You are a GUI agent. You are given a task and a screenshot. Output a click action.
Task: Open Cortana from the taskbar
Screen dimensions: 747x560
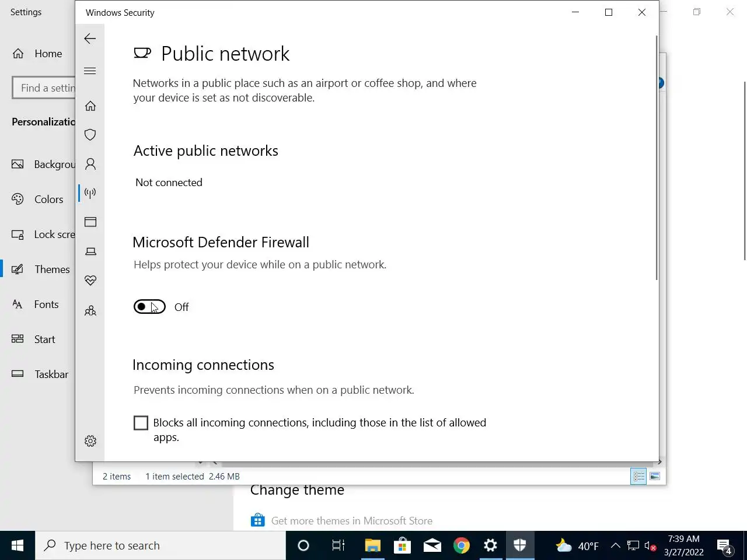tap(303, 545)
